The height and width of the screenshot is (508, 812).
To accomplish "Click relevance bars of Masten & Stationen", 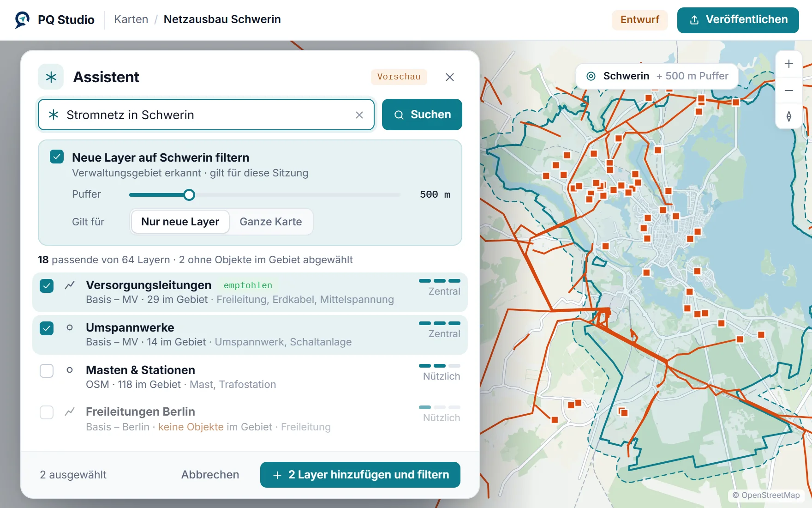I will coord(440,366).
